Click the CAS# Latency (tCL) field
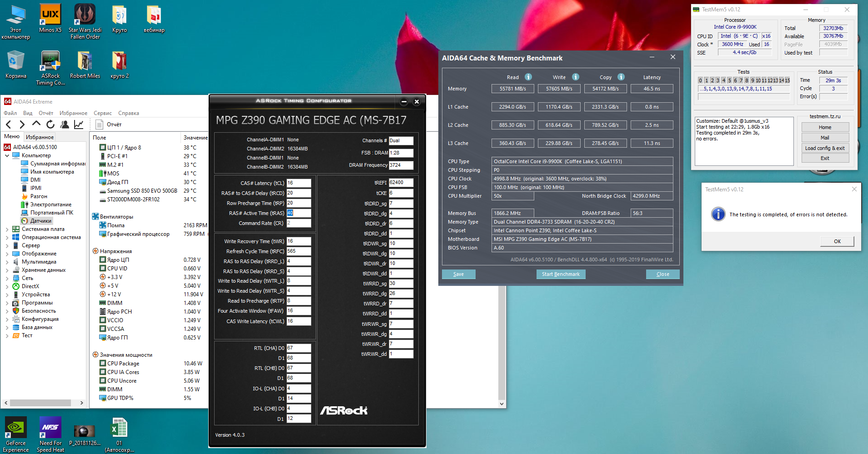Viewport: 868px width, 454px height. click(x=299, y=183)
